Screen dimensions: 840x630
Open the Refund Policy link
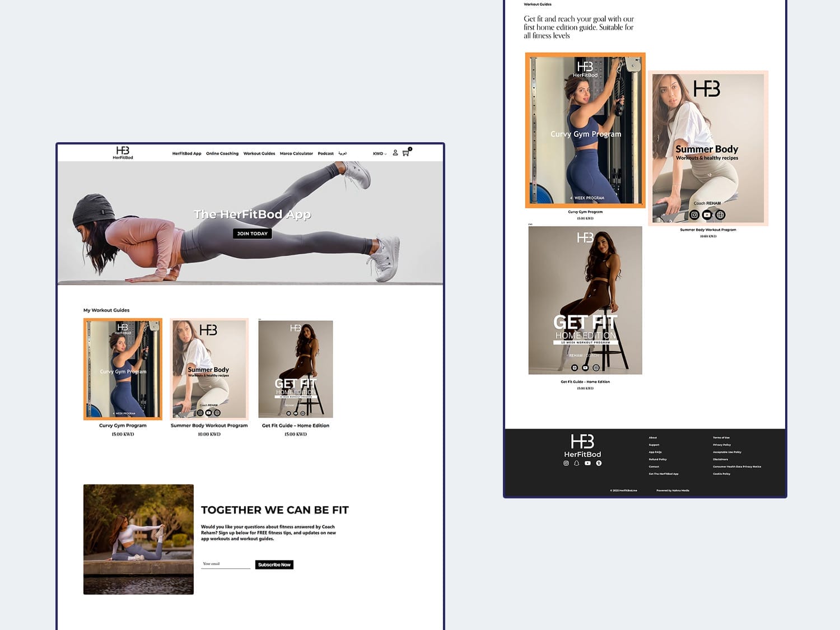(657, 459)
